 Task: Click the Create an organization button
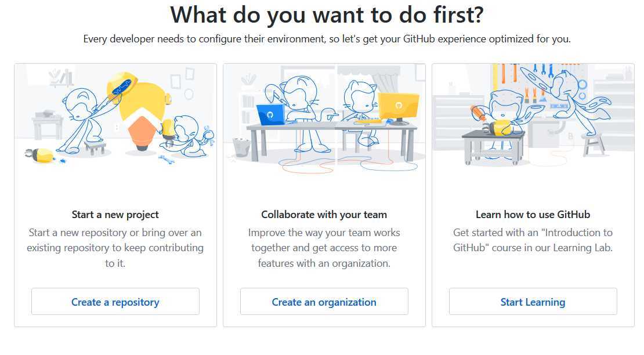point(324,302)
